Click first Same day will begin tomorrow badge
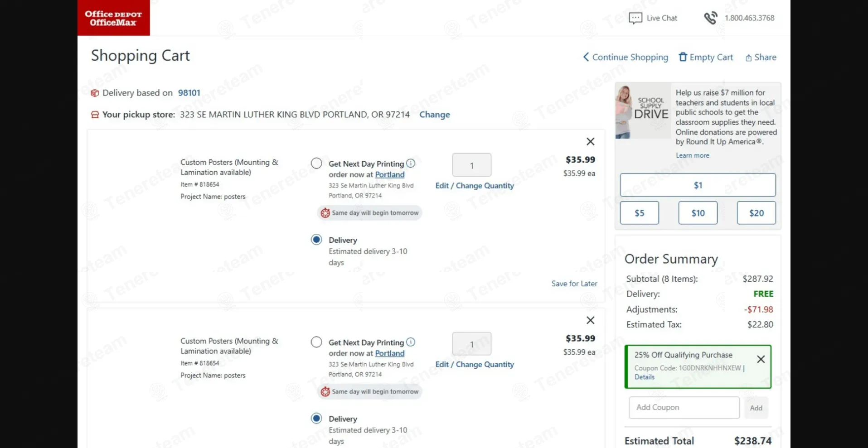The height and width of the screenshot is (448, 868). coord(369,213)
